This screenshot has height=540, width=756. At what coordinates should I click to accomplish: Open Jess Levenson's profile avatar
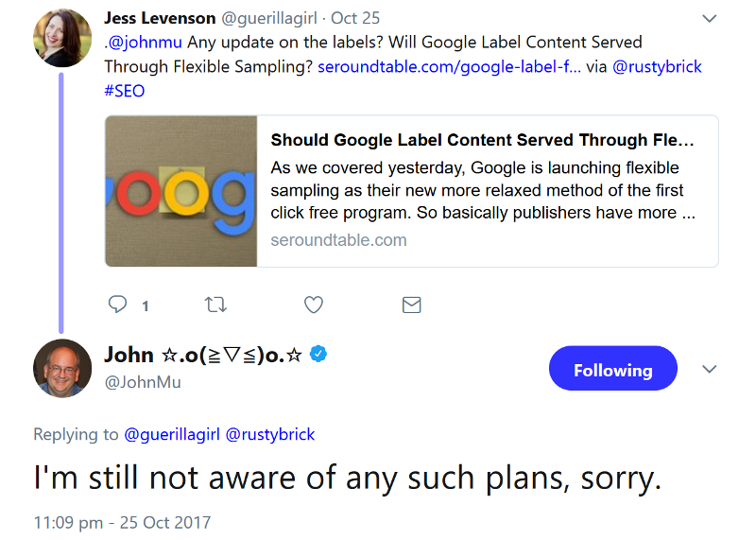click(x=62, y=39)
